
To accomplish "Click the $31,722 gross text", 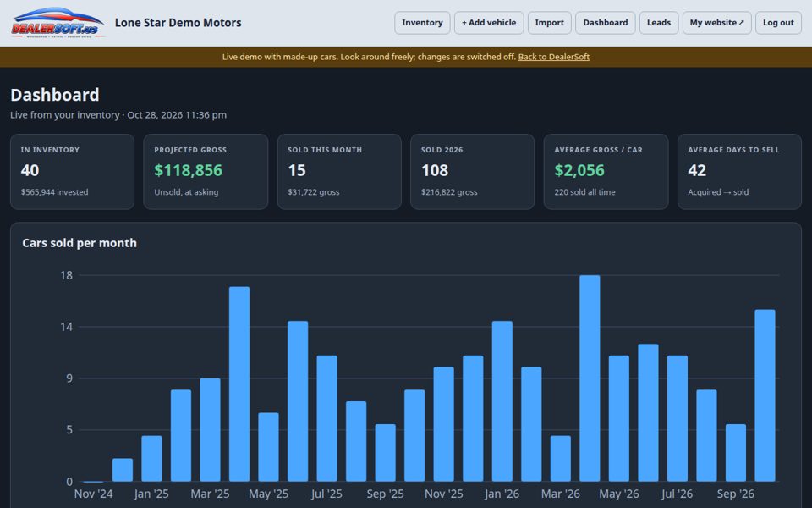I will coord(313,192).
